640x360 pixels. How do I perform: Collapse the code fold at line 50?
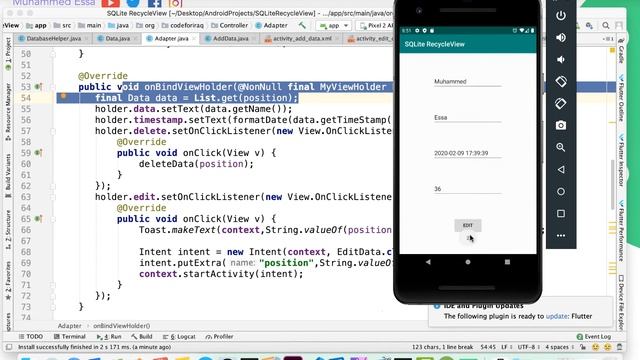point(53,54)
